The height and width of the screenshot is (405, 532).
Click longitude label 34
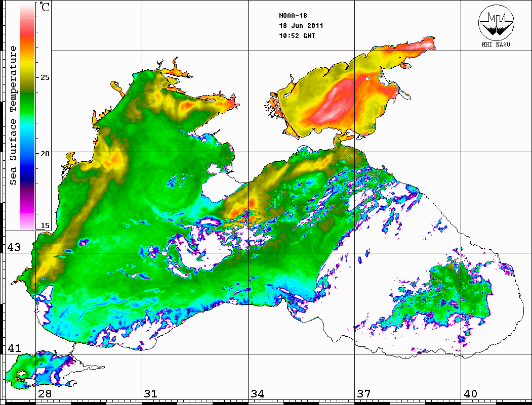pos(257,394)
